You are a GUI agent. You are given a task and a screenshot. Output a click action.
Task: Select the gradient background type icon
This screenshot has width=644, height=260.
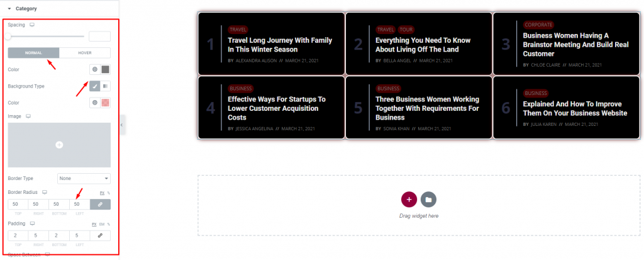click(x=105, y=86)
